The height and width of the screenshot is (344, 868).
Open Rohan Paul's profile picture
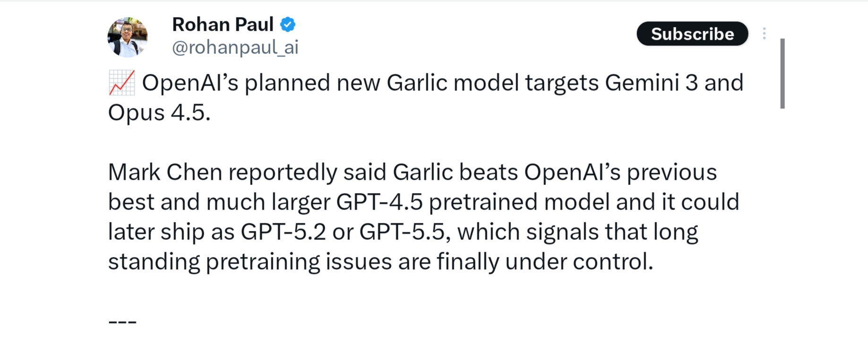pyautogui.click(x=128, y=37)
